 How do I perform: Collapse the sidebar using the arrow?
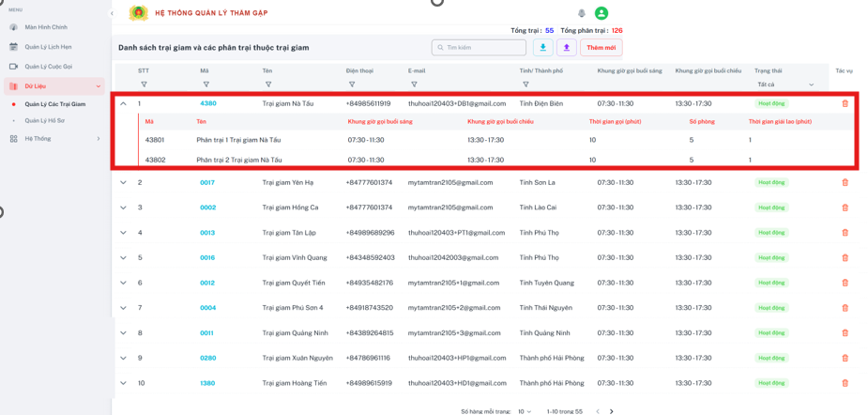click(112, 13)
